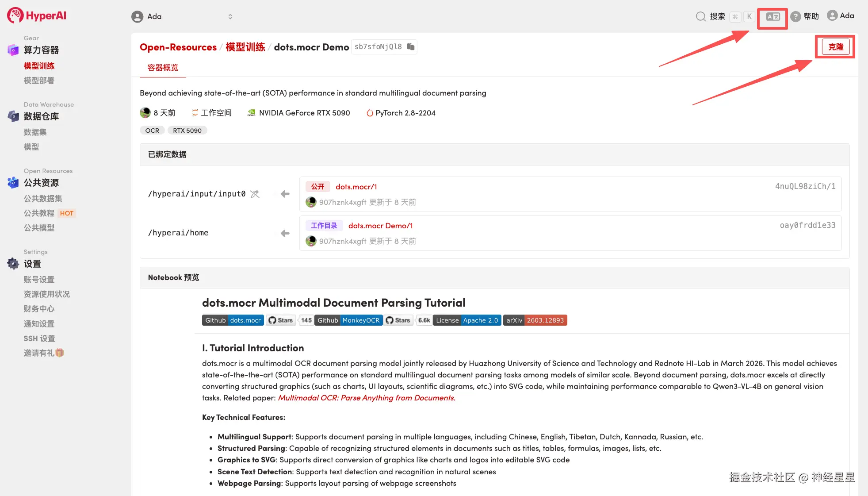Click the 数据仓库 warehouse icon
The image size is (868, 496).
(x=13, y=116)
